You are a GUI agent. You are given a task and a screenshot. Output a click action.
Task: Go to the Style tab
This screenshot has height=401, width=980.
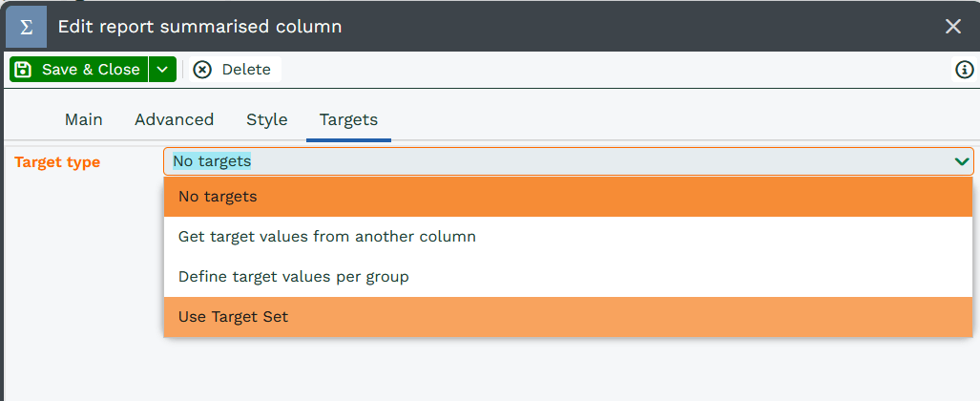267,119
